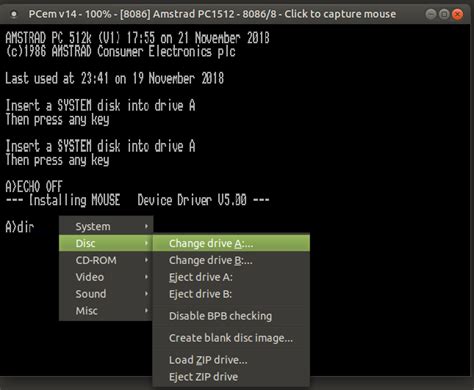Choose Create blank disc image...
Screen dimensions: 474x390
point(231,338)
